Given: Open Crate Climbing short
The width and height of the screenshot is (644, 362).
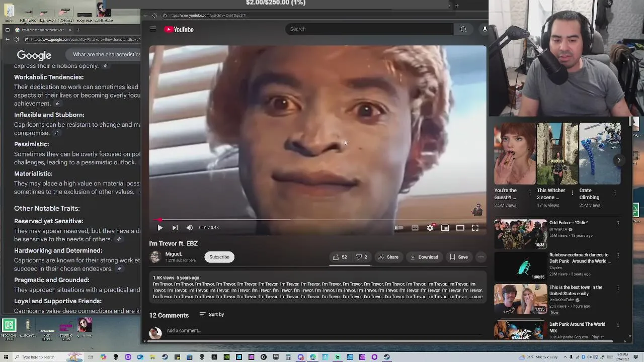Looking at the screenshot, I should coord(600,154).
